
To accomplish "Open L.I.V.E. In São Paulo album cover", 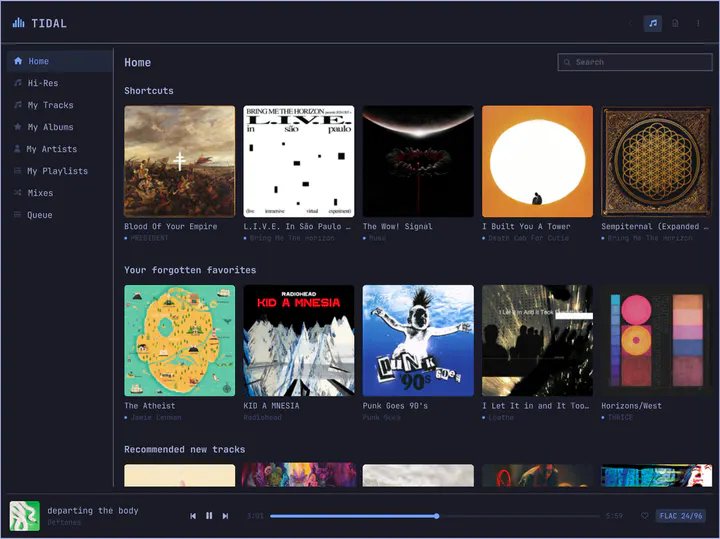I will point(298,161).
